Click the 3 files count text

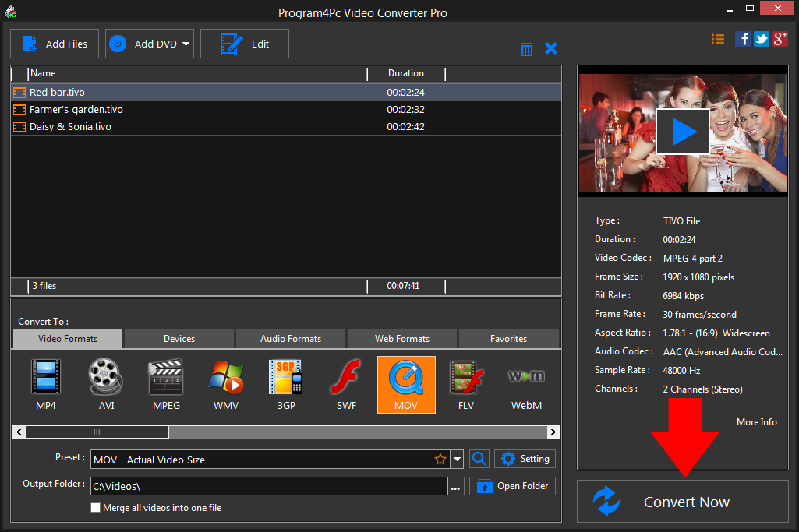click(x=44, y=286)
